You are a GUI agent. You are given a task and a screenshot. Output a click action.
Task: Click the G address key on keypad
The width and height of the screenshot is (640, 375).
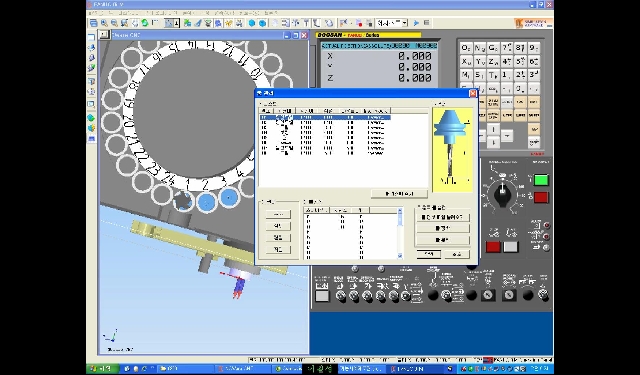(x=493, y=48)
